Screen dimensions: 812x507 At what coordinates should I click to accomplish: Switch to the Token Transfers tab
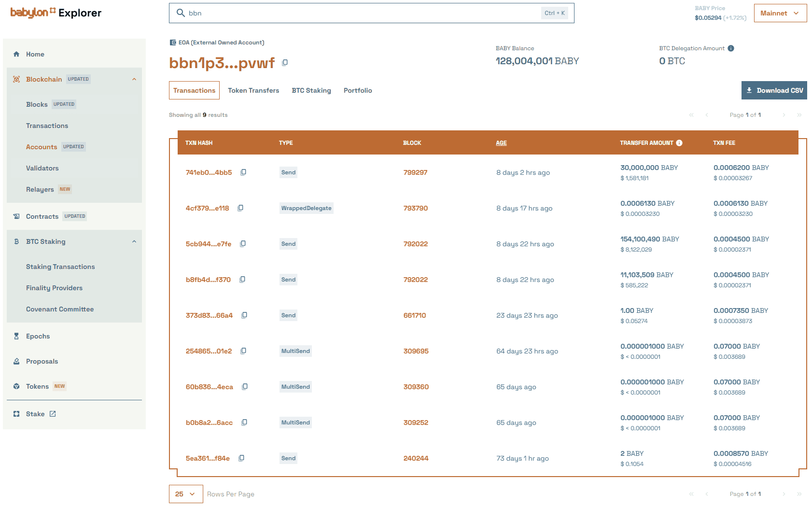253,90
